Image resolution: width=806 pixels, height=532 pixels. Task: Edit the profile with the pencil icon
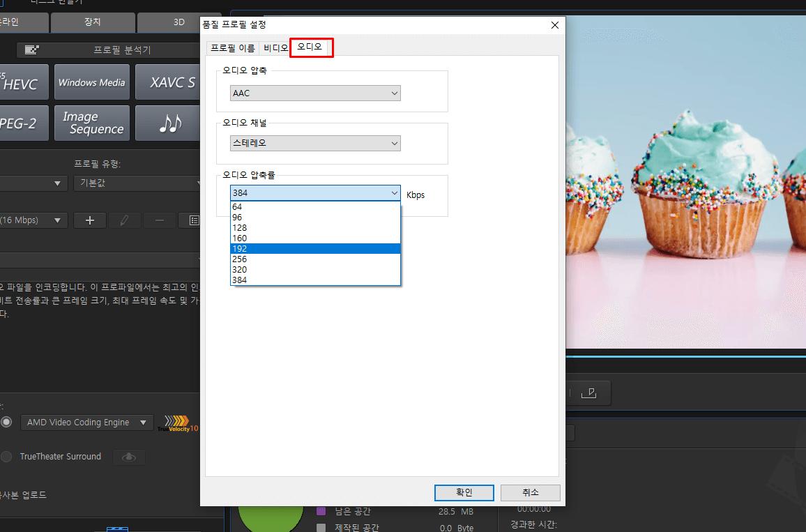click(124, 220)
